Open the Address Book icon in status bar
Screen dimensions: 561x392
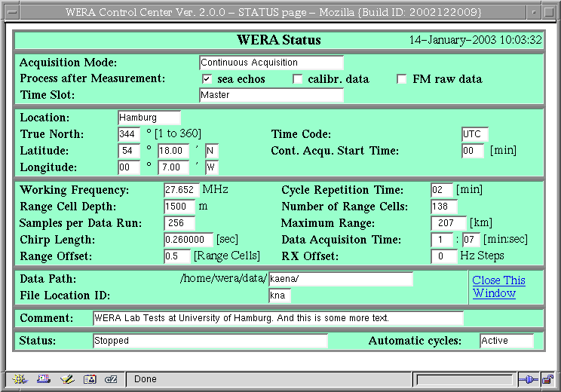pyautogui.click(x=90, y=378)
